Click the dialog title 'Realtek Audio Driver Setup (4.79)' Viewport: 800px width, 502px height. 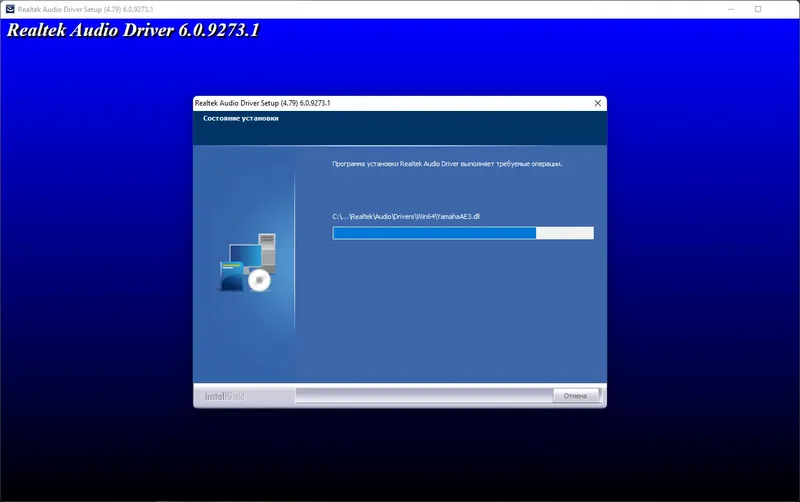(x=262, y=103)
